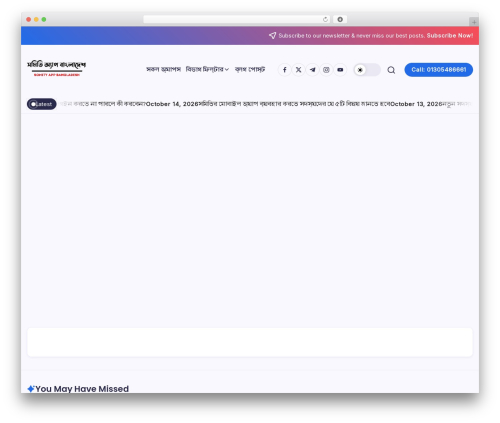This screenshot has height=423, width=500.
Task: Open the X (Twitter) social icon
Action: (x=298, y=70)
